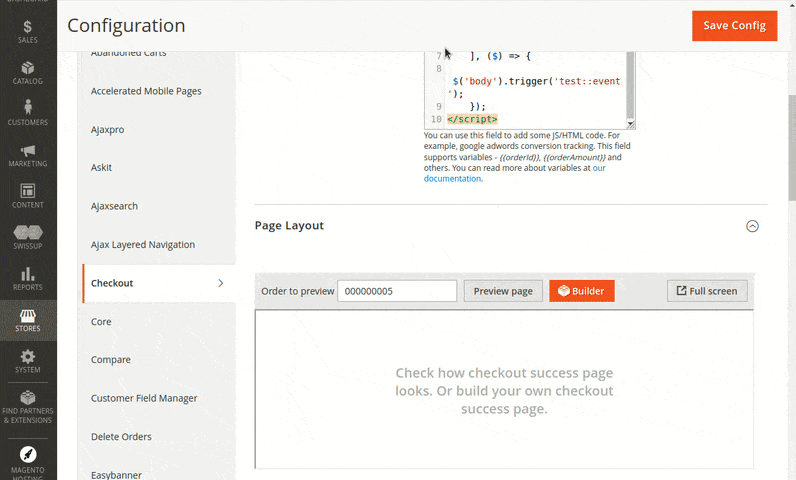Click the closing </script> tag line
796x480 pixels.
472,119
